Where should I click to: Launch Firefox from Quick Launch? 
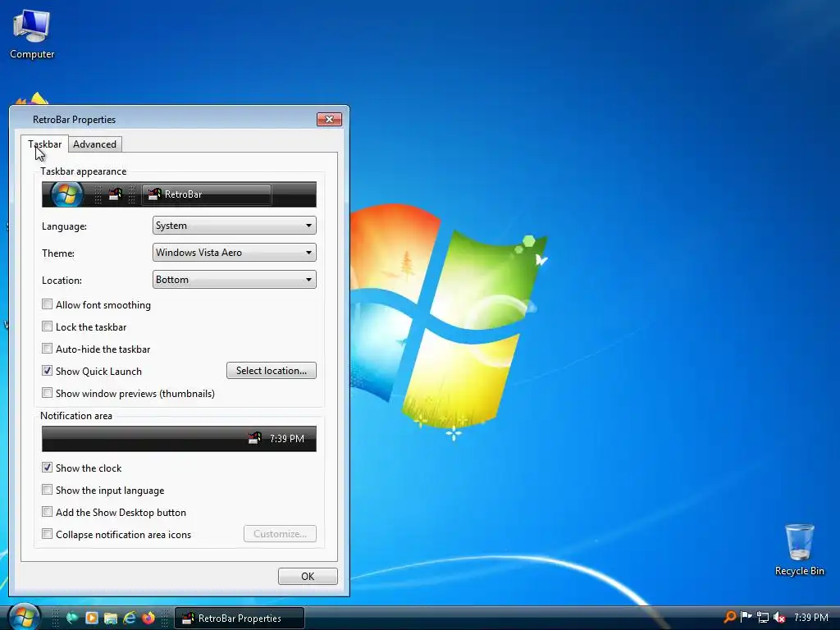pos(148,619)
